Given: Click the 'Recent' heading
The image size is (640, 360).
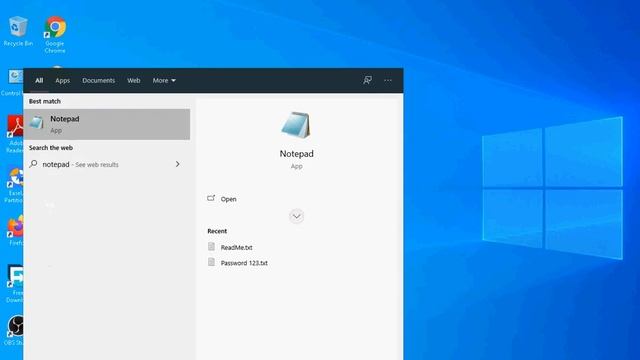Looking at the screenshot, I should (x=217, y=231).
